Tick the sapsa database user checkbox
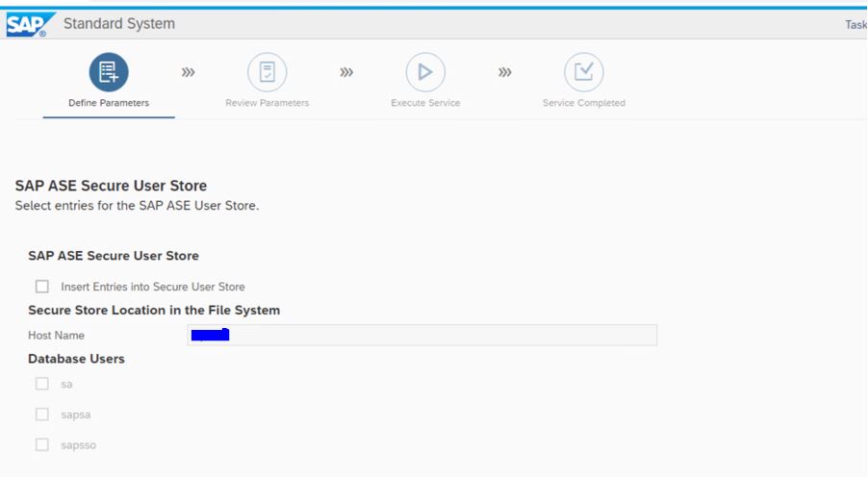Viewport: 868px width, 479px height. point(42,415)
